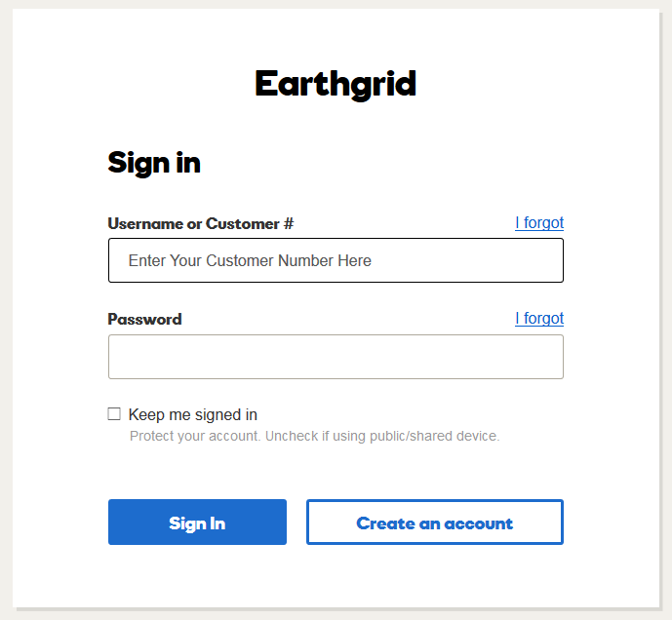Click the Sign in heading
The width and height of the screenshot is (672, 620).
pyautogui.click(x=154, y=162)
